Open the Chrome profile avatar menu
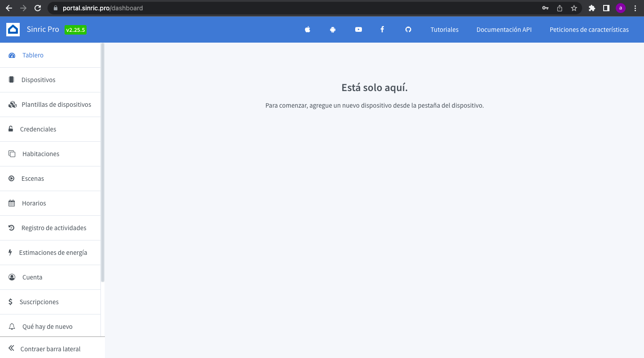Image resolution: width=644 pixels, height=358 pixels. pyautogui.click(x=620, y=8)
